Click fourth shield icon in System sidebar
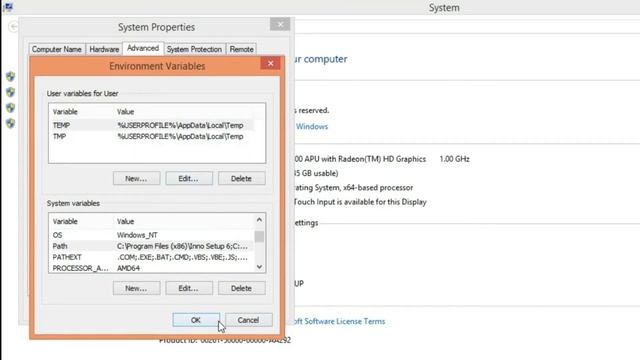This screenshot has width=640, height=360. point(10,123)
